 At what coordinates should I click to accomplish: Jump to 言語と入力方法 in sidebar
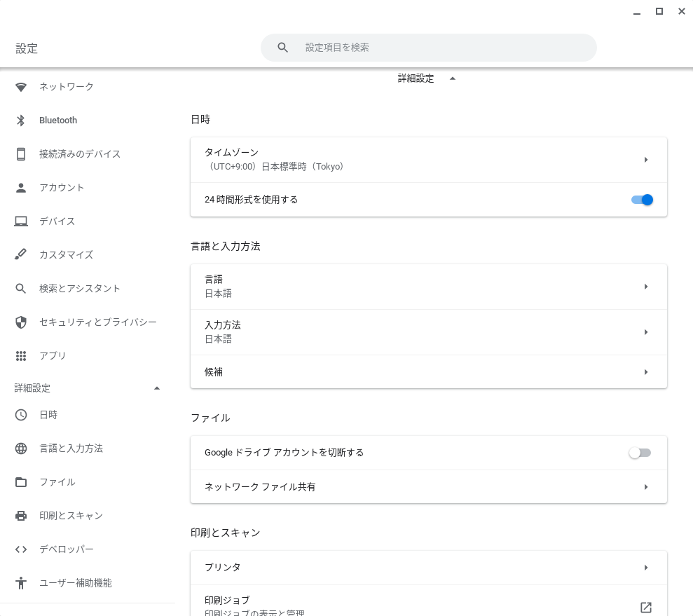click(x=71, y=449)
